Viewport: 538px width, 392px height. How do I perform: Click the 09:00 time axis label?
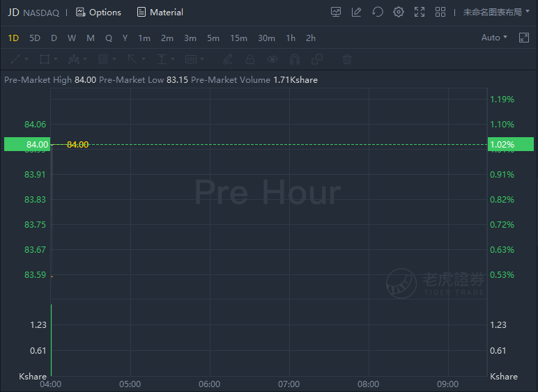448,384
